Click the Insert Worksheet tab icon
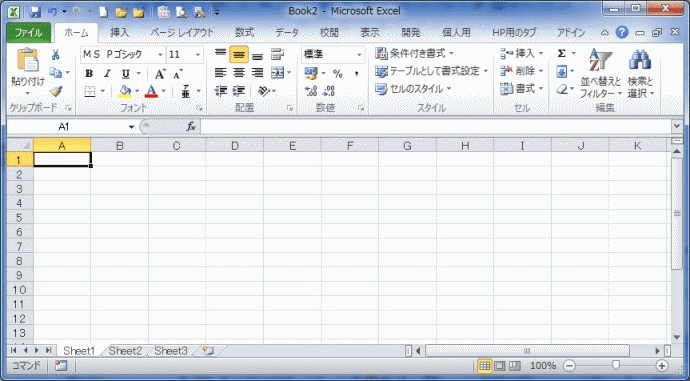The height and width of the screenshot is (381, 690). (x=208, y=351)
